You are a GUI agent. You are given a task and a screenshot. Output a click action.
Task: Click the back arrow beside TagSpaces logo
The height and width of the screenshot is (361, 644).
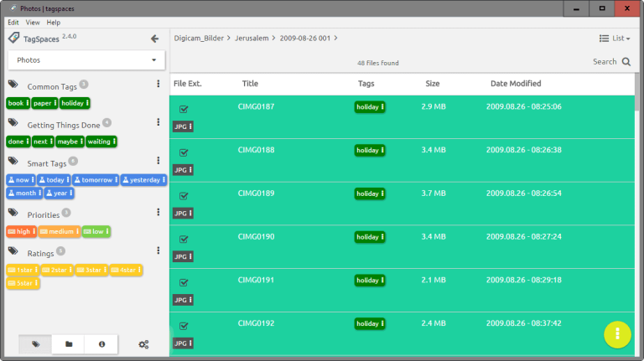pyautogui.click(x=154, y=39)
